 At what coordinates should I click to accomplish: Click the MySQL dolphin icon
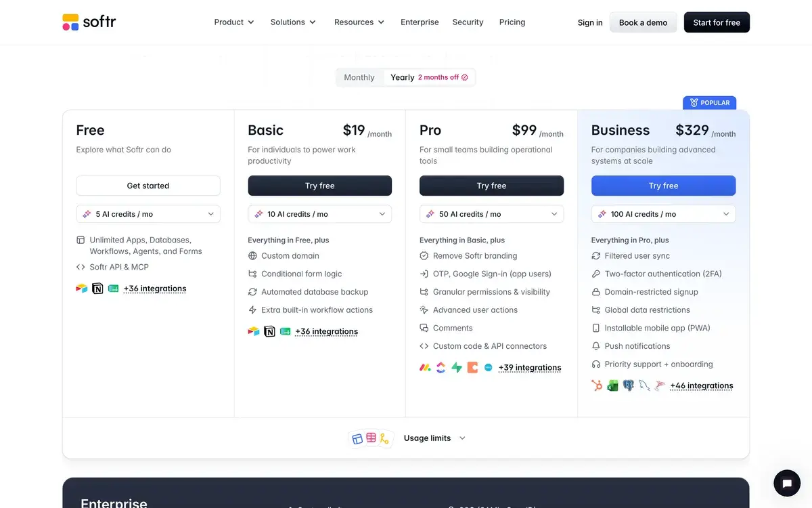(644, 385)
